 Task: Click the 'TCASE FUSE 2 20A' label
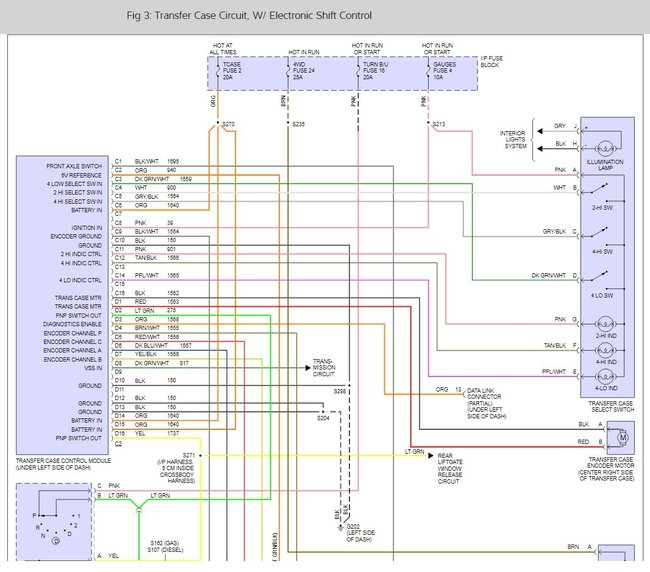coord(232,71)
